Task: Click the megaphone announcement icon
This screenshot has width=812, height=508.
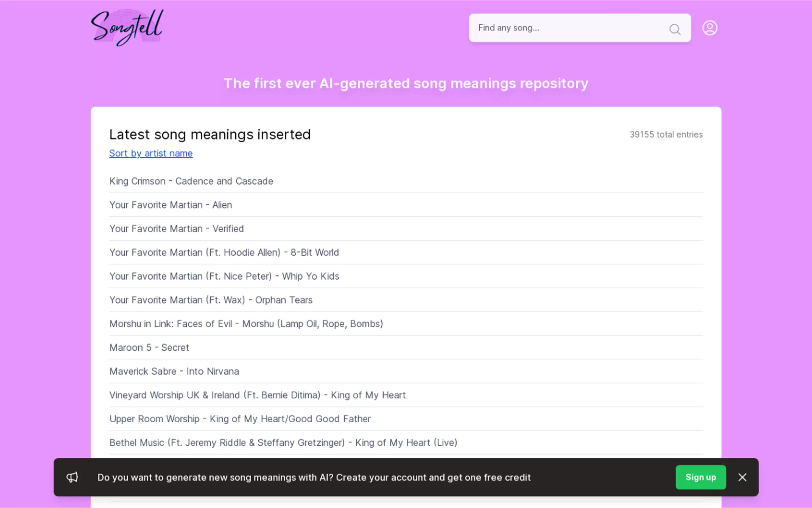Action: [72, 477]
